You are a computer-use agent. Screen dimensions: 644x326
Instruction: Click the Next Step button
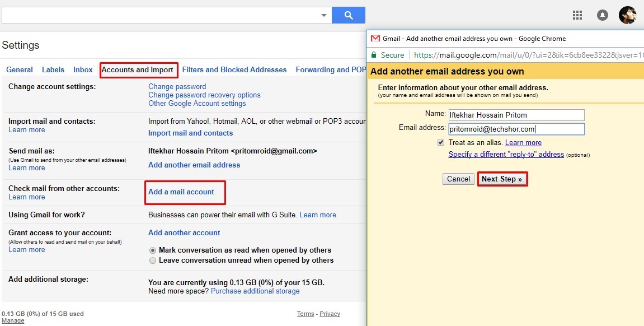pos(502,179)
